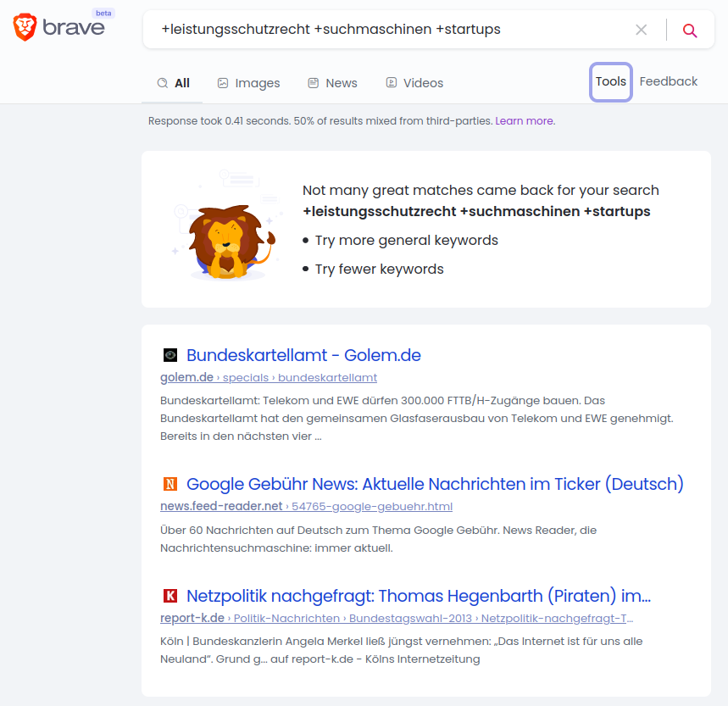Switch to the Images tab
The width and height of the screenshot is (728, 706).
[248, 83]
